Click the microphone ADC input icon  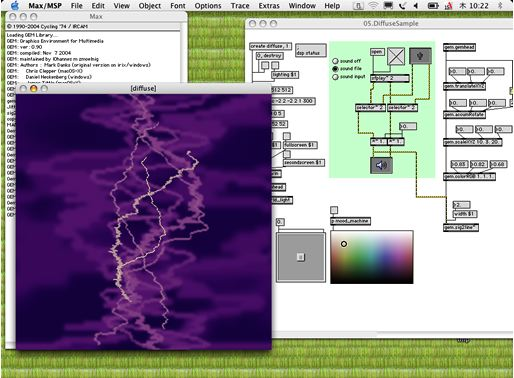(420, 56)
